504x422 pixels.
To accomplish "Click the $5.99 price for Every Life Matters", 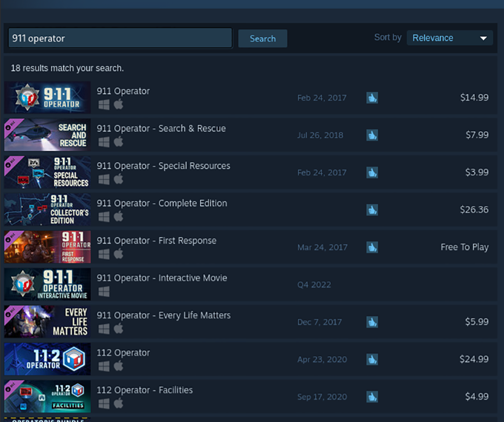I will point(476,322).
